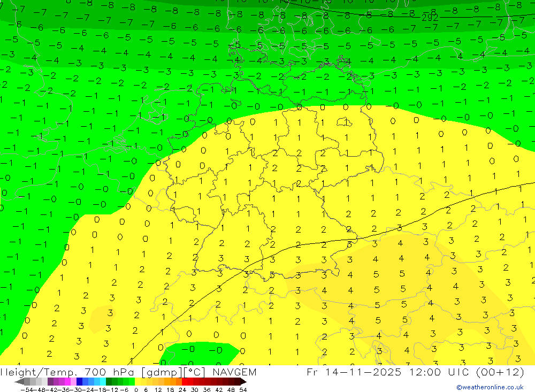Select the 54 tick label on color scale
535x392 pixels.
(x=243, y=390)
